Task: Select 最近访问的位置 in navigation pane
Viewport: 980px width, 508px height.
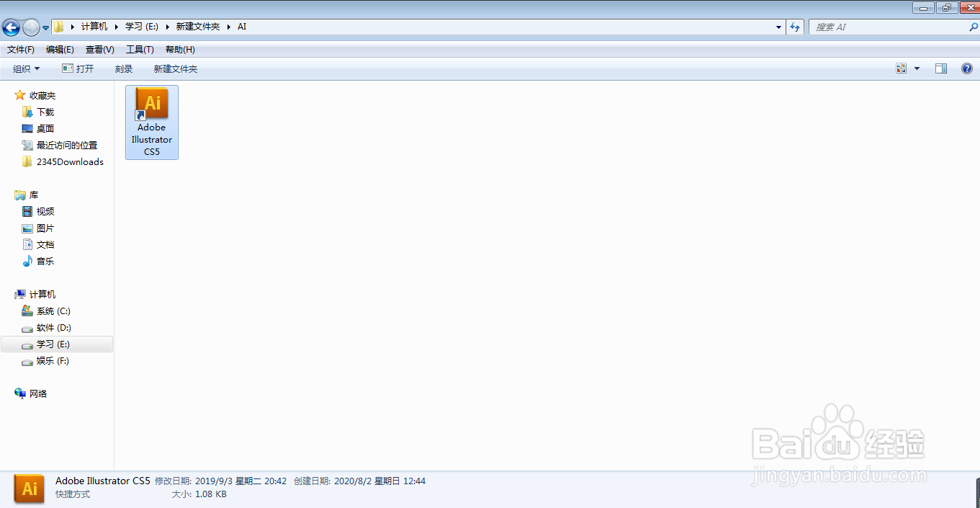Action: 67,146
